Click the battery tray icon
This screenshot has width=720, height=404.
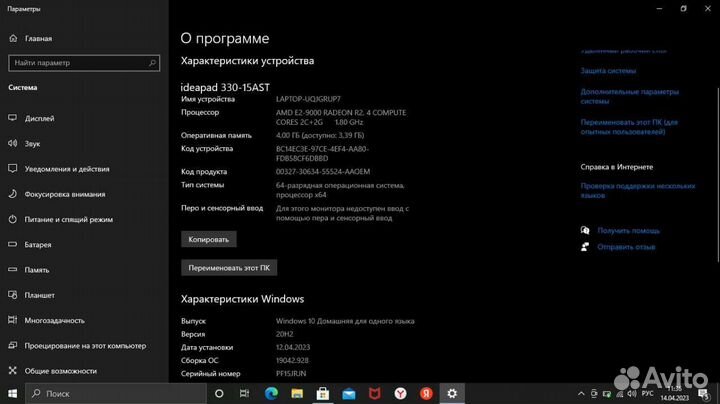(607, 393)
